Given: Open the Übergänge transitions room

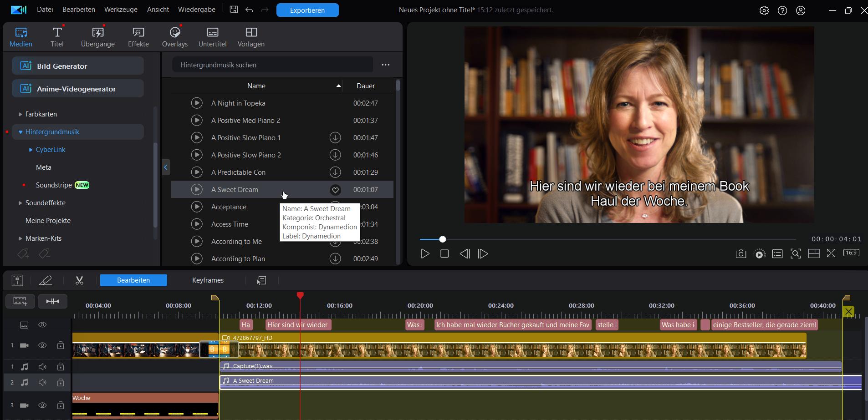Looking at the screenshot, I should [x=97, y=37].
